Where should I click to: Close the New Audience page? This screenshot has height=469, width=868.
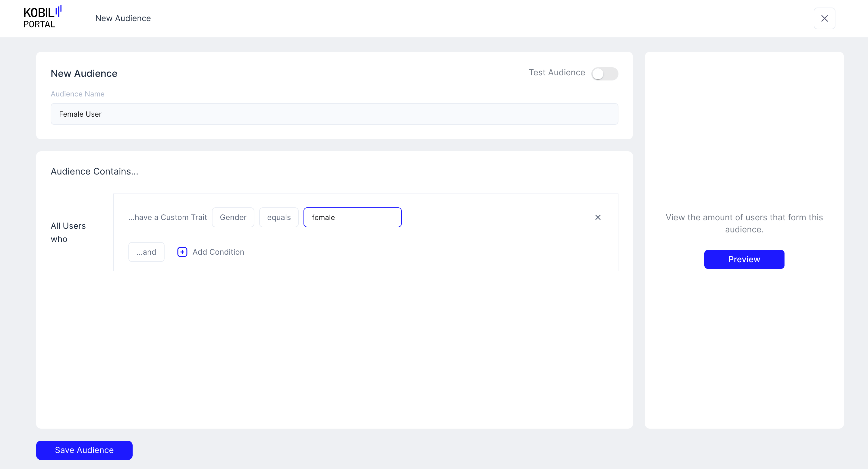[824, 18]
